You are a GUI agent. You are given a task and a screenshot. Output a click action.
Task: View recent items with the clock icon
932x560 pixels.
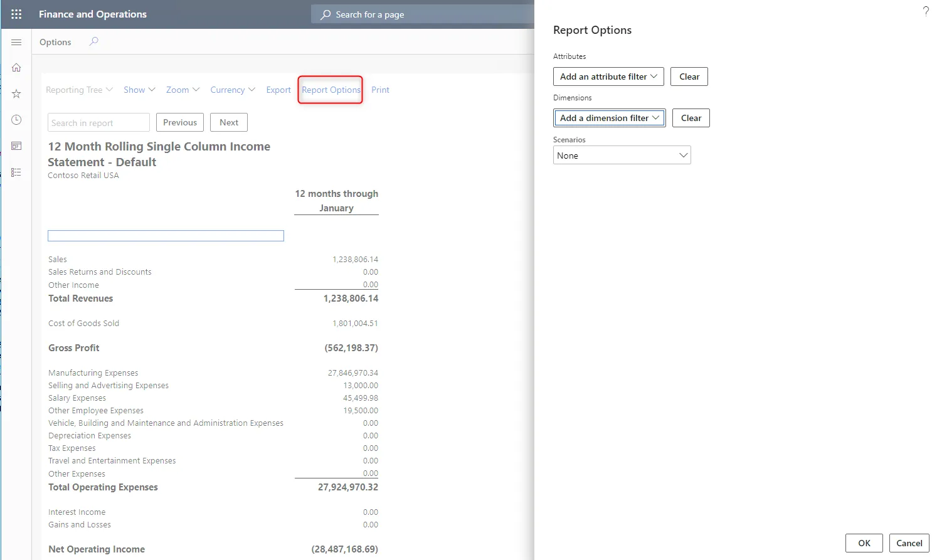(x=16, y=119)
